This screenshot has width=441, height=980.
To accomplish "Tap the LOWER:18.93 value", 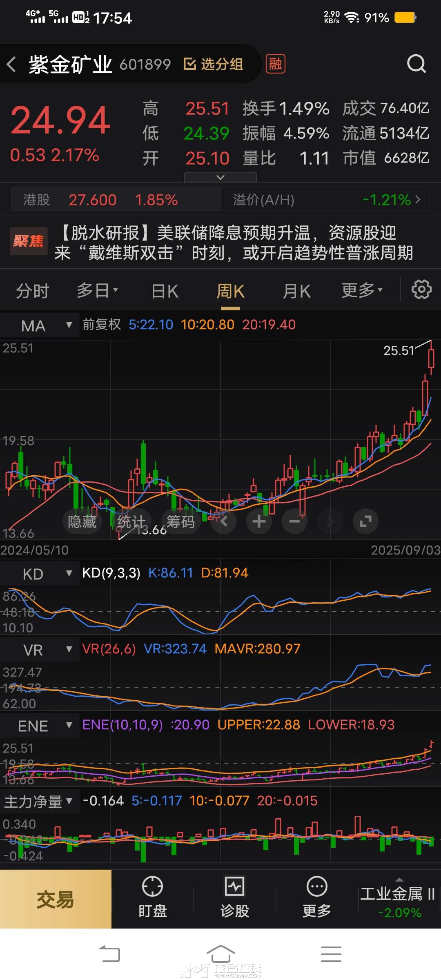I will 352,725.
